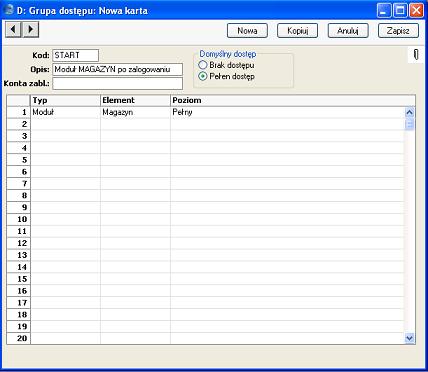Go to previous record arrow

tap(14, 30)
